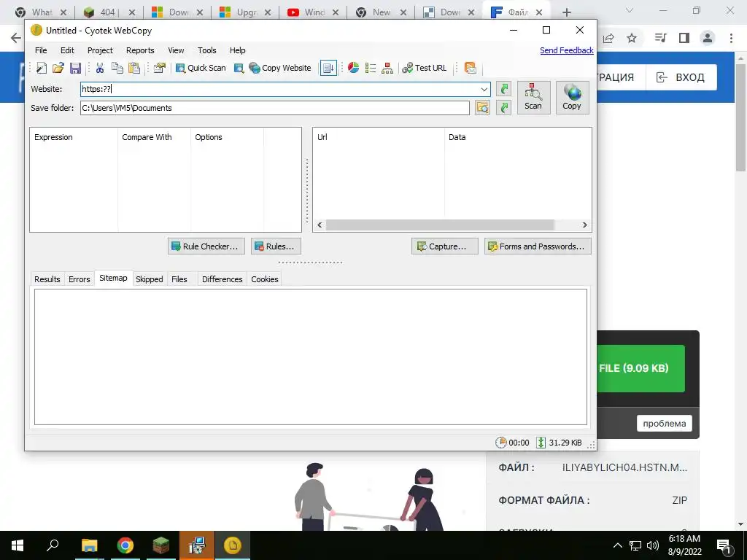
Task: Select the Sitemap tab
Action: 113,278
